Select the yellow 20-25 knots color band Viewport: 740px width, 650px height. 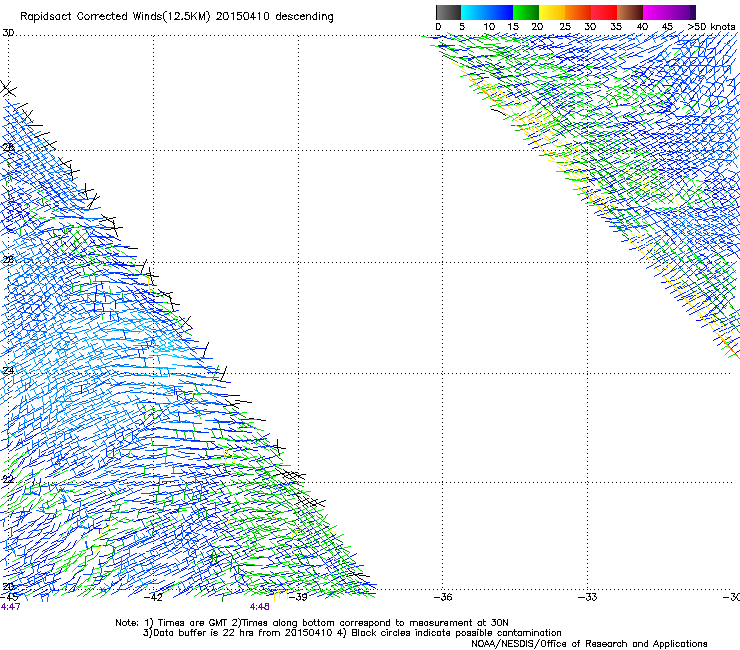point(552,12)
